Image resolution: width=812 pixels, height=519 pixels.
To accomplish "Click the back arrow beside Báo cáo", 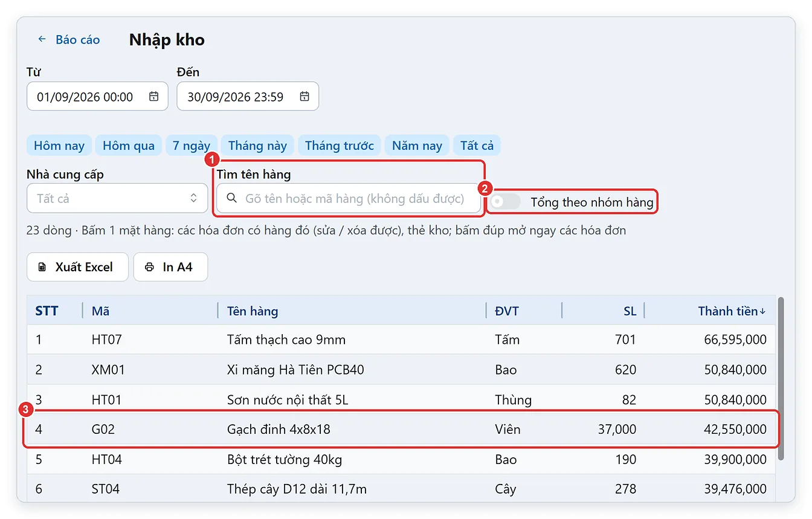I will (x=42, y=39).
